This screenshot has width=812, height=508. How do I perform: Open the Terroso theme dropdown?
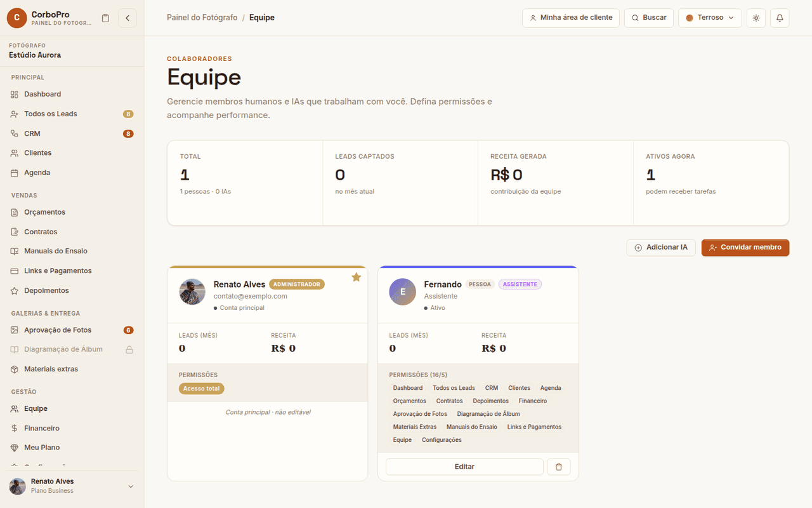[x=710, y=18]
